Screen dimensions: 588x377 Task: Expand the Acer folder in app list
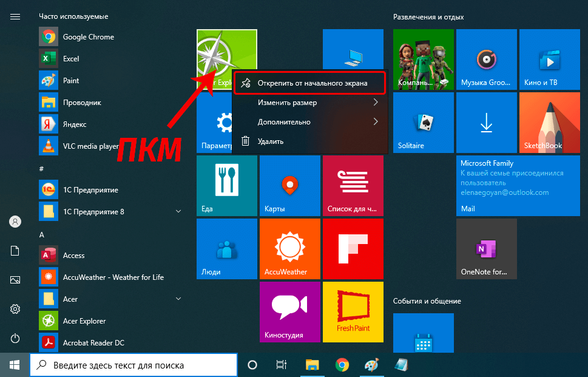click(178, 299)
